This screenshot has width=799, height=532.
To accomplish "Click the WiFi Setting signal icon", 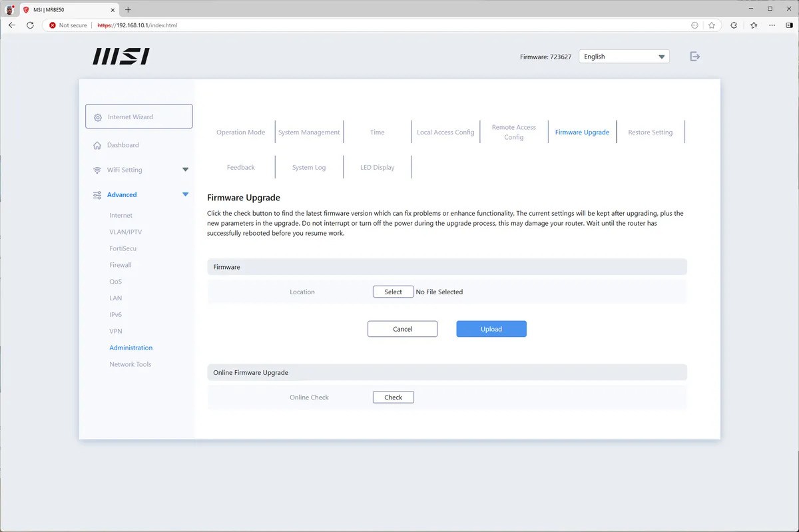I will coord(97,170).
